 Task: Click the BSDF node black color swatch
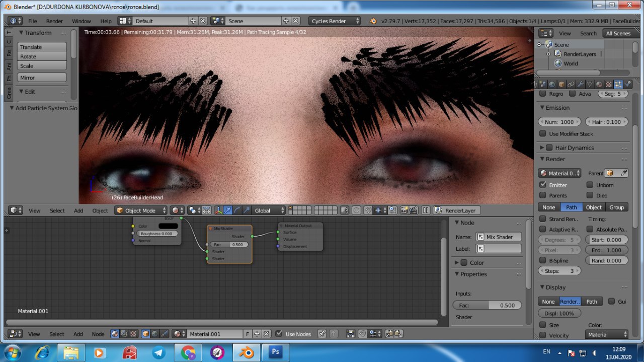coord(168,226)
